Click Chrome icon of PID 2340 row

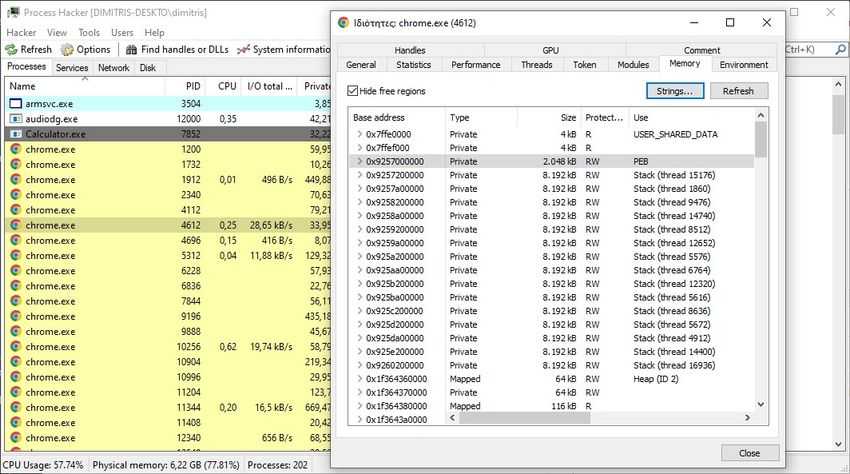16,195
